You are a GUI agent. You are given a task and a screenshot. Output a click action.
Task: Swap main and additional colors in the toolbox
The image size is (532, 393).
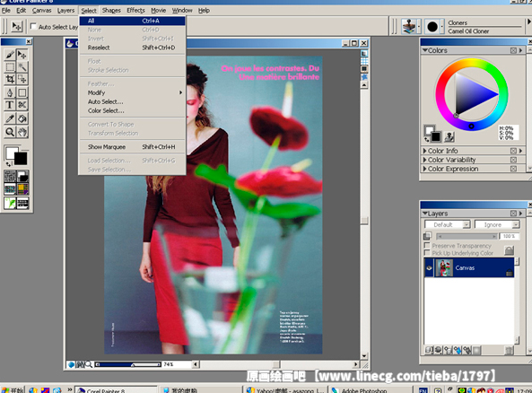coord(8,164)
